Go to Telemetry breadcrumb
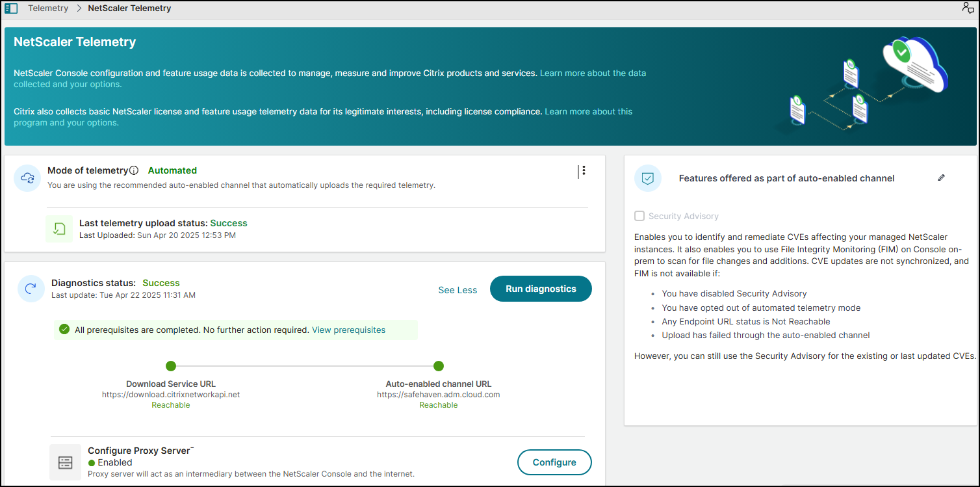Image resolution: width=980 pixels, height=487 pixels. click(x=48, y=8)
